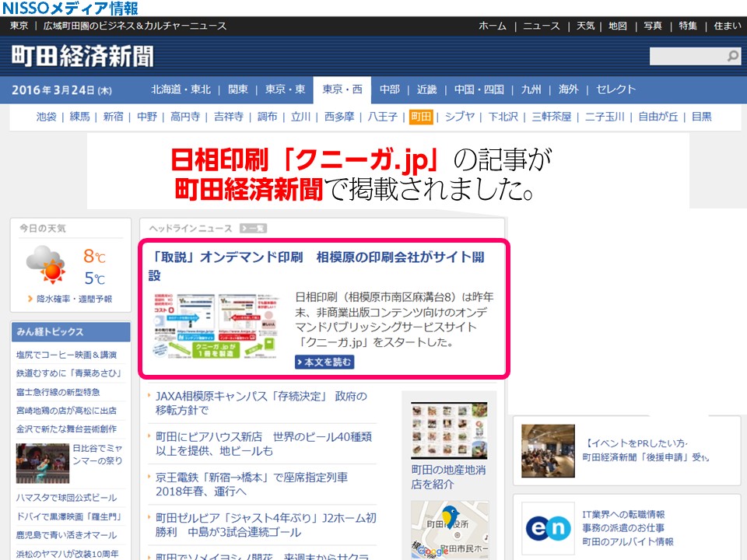Click the 本文を読む button
The width and height of the screenshot is (747, 560).
pos(324,362)
